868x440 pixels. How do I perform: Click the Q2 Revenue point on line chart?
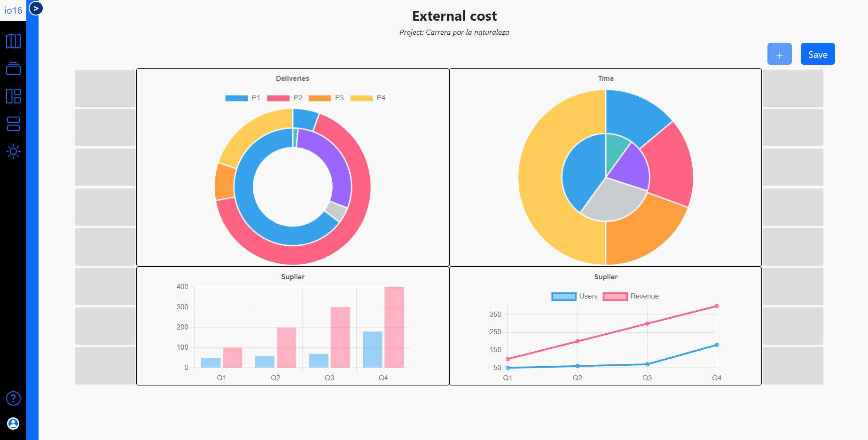click(x=578, y=341)
